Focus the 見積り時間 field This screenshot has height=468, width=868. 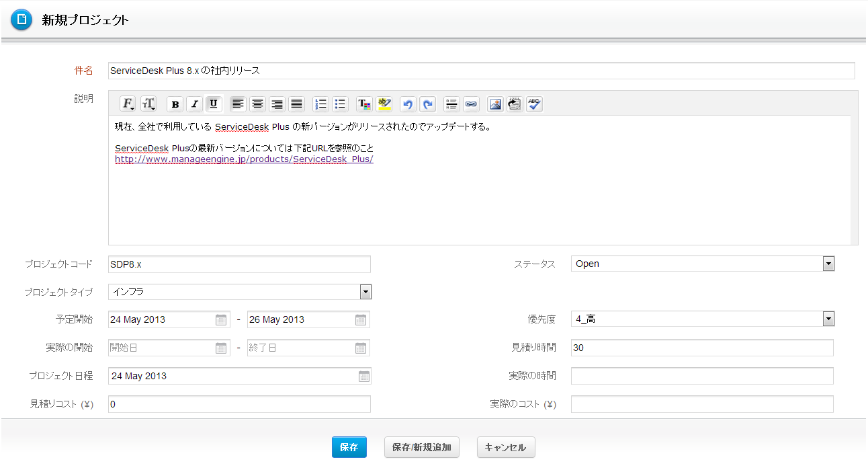(x=702, y=348)
